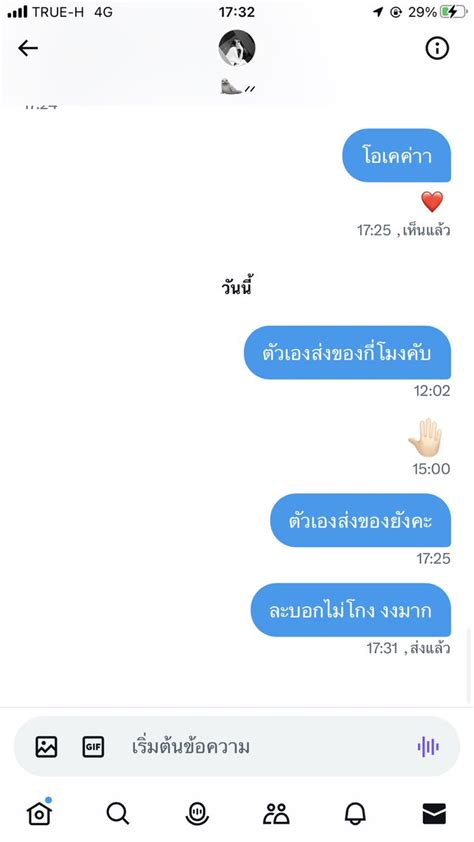Open the Messages envelope tab

pos(434,814)
